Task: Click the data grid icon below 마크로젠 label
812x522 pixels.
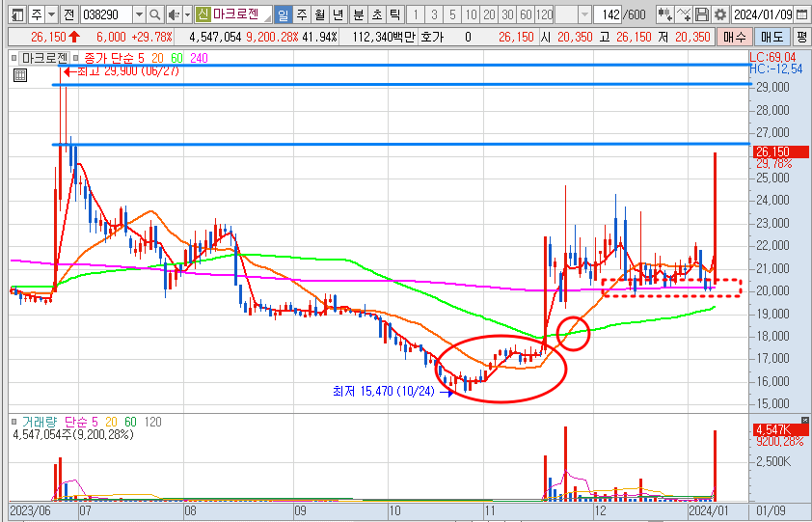Action: click(x=20, y=75)
